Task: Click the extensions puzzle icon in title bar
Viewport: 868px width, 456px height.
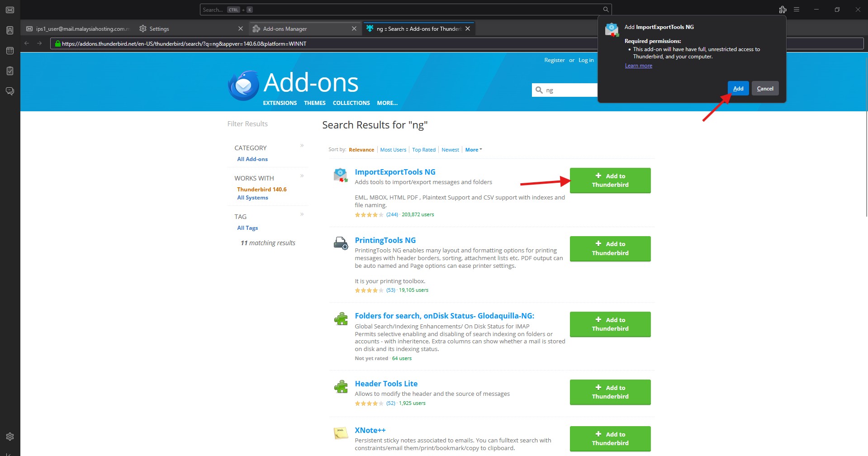Action: tap(783, 9)
